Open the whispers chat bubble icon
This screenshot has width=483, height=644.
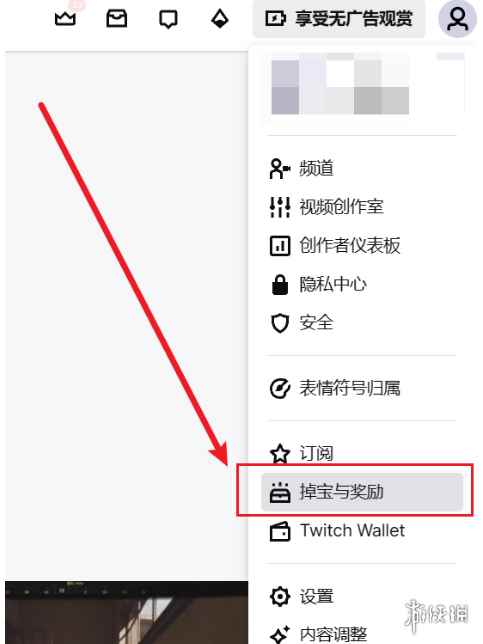point(168,19)
